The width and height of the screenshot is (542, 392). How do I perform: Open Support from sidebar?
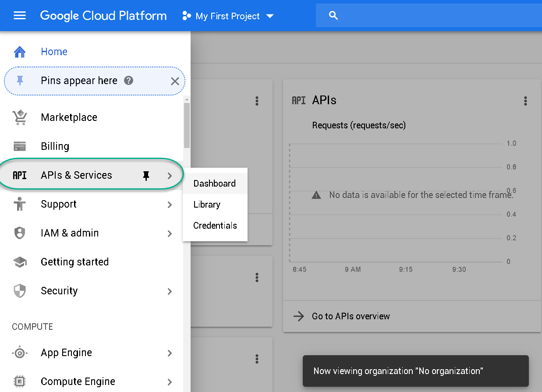59,204
